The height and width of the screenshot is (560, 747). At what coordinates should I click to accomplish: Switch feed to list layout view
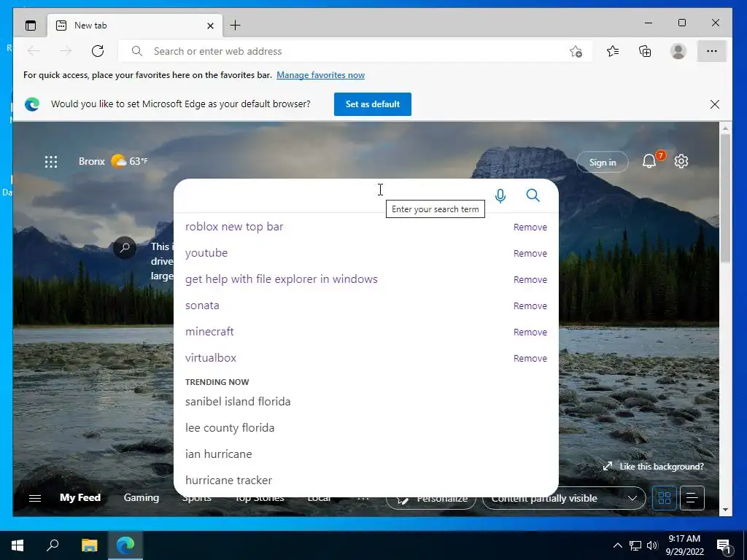click(x=692, y=498)
